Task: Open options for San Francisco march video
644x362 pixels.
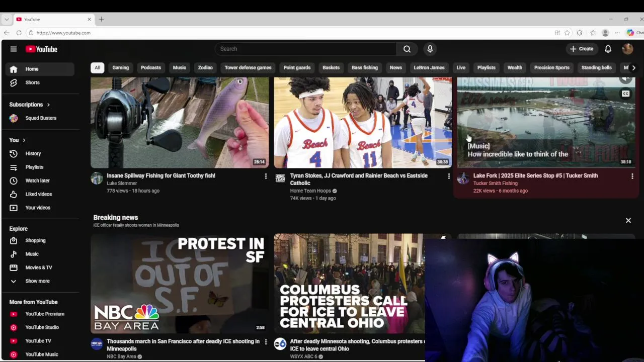Action: pos(266,342)
